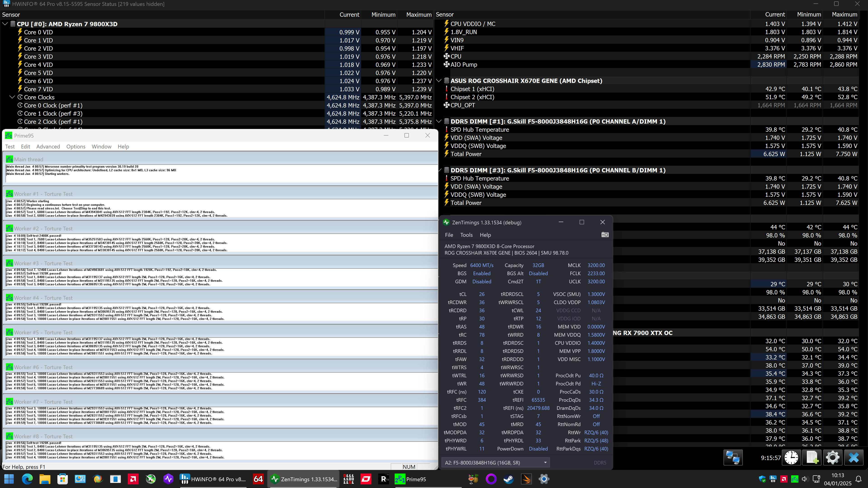Open the Prime95 Help menu
868x488 pixels.
coord(123,146)
